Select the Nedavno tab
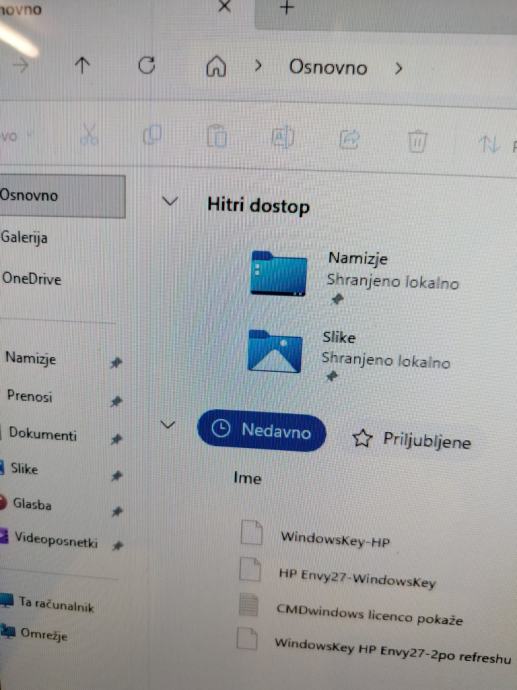This screenshot has width=517, height=690. pos(262,430)
